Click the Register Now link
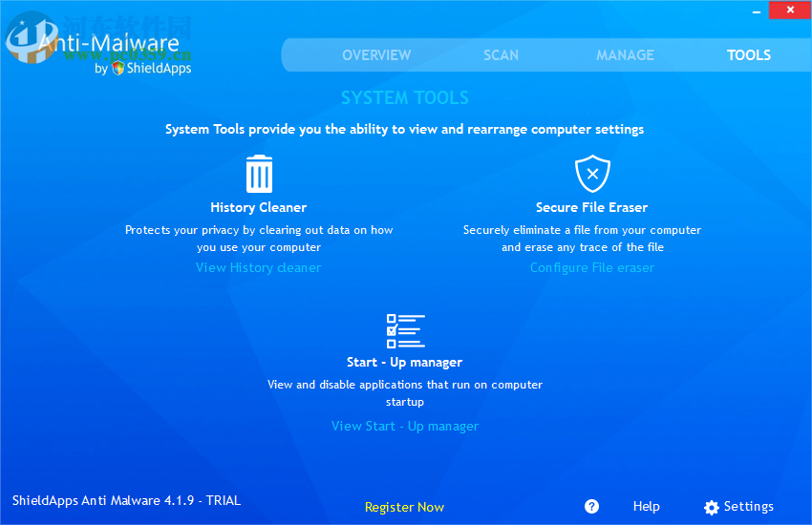The height and width of the screenshot is (525, 812). click(x=404, y=507)
